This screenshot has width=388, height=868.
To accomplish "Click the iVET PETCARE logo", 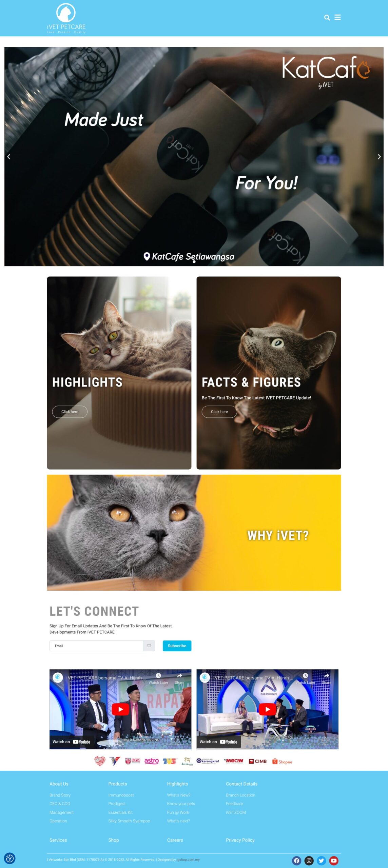I will [66, 18].
